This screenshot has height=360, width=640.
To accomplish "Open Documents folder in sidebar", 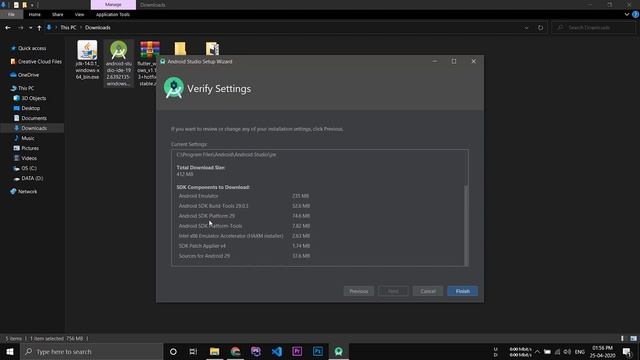I will (34, 118).
